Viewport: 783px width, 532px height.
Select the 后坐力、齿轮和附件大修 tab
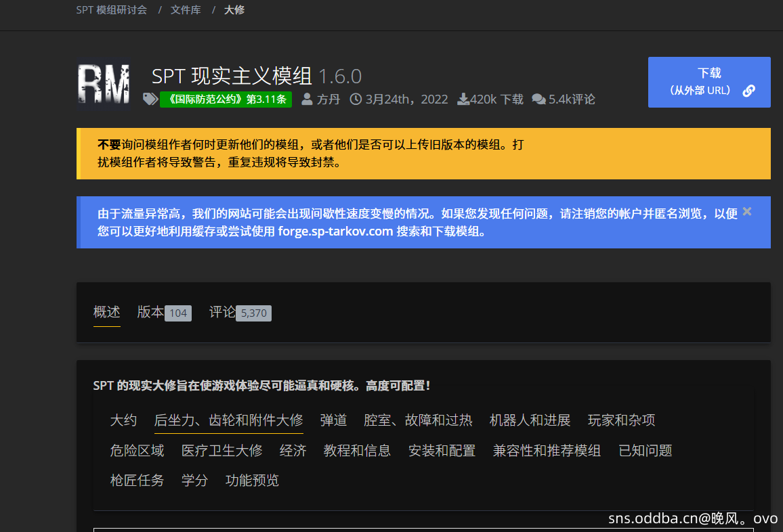tap(229, 420)
